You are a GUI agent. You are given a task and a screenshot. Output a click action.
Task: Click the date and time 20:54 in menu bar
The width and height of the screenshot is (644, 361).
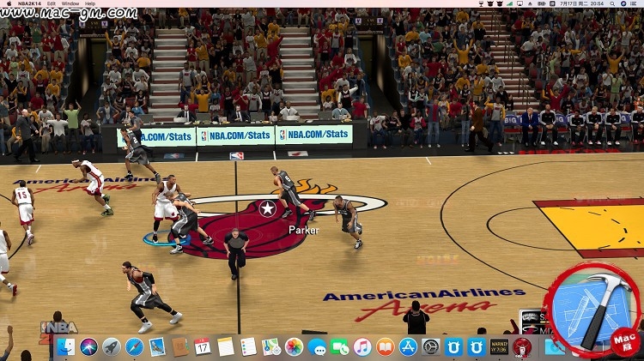(582, 3)
